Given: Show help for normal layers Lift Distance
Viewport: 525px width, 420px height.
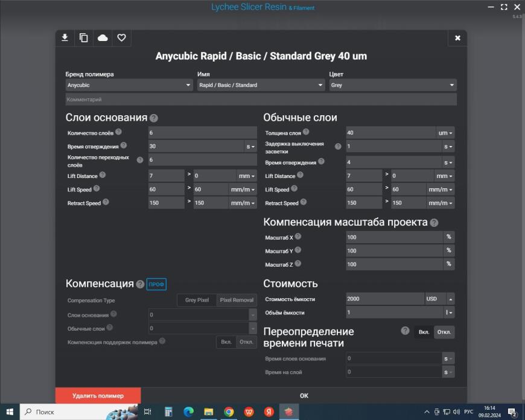Looking at the screenshot, I should pyautogui.click(x=300, y=175).
